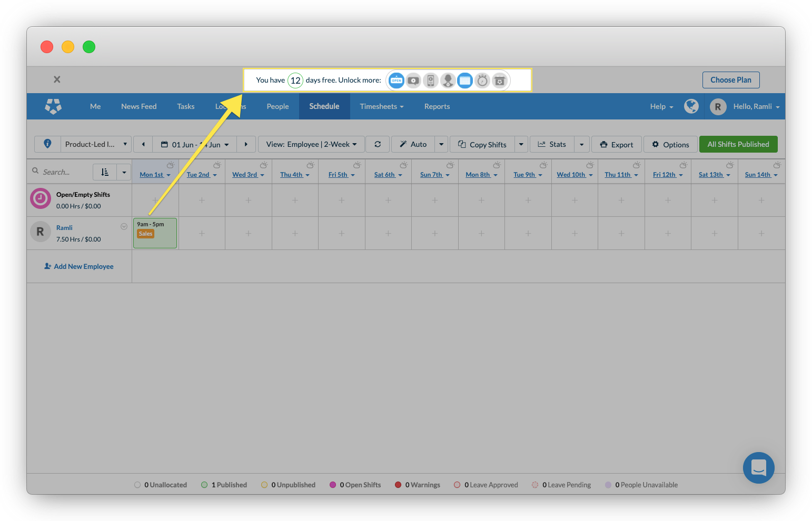Go to the previous date range arrow

pyautogui.click(x=143, y=144)
